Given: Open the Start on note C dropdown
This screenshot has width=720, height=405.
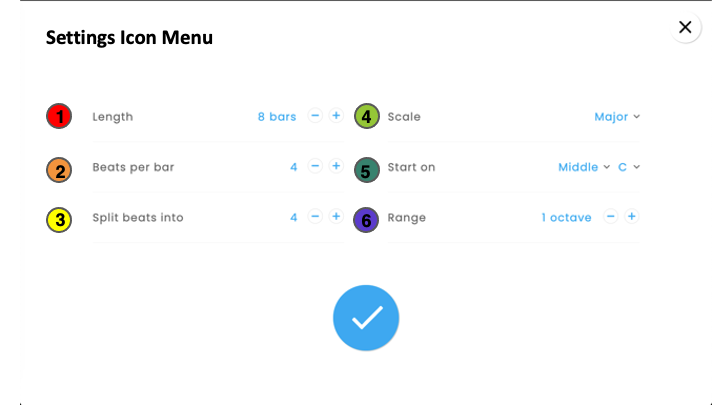Looking at the screenshot, I should 628,167.
